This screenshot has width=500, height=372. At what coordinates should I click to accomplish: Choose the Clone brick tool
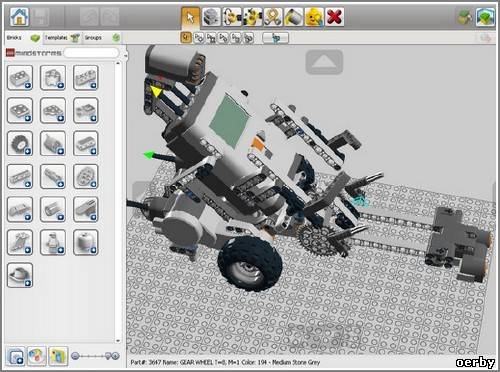click(211, 17)
